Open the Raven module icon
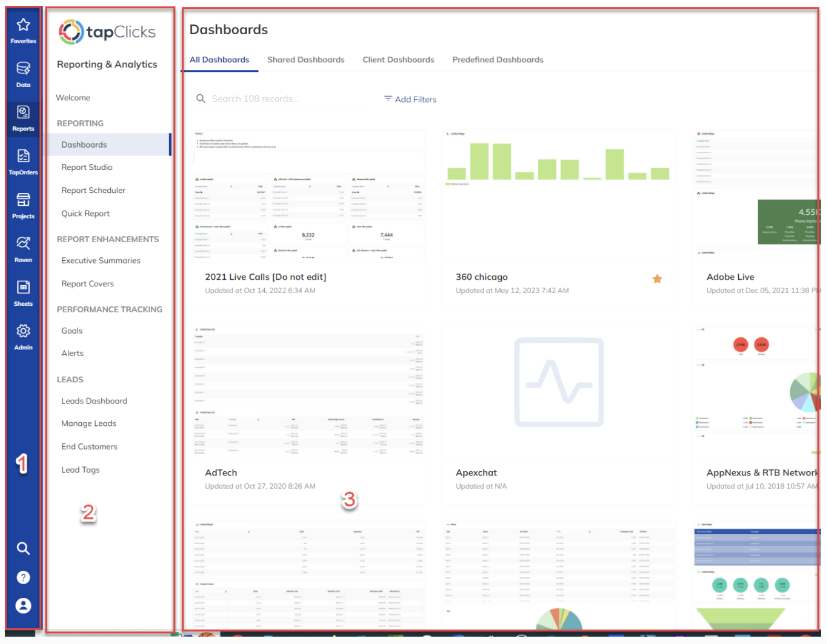Viewport: 827px width, 644px height. [23, 249]
